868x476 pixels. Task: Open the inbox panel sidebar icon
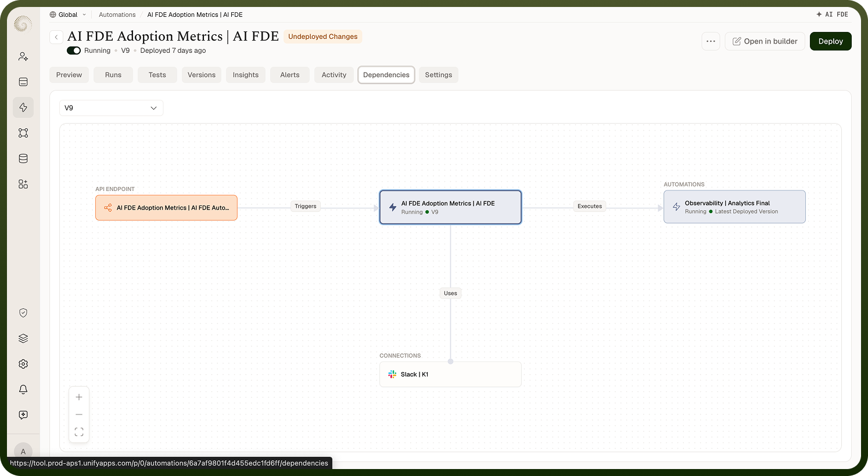pos(23,82)
